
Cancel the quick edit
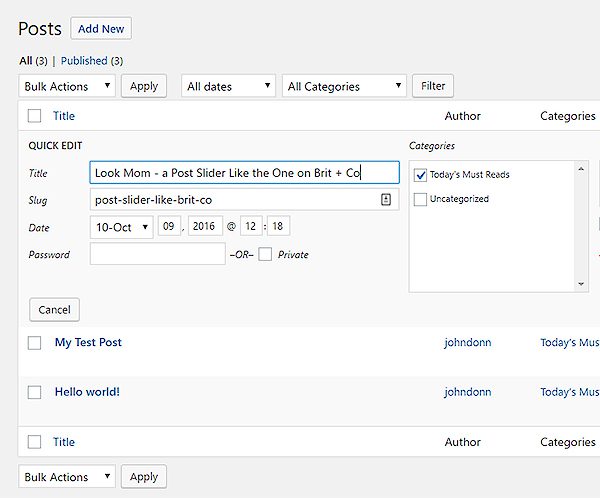click(x=54, y=310)
